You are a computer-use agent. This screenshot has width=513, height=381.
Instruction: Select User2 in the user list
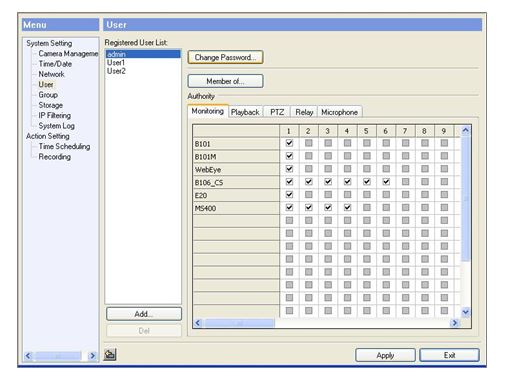pyautogui.click(x=143, y=71)
